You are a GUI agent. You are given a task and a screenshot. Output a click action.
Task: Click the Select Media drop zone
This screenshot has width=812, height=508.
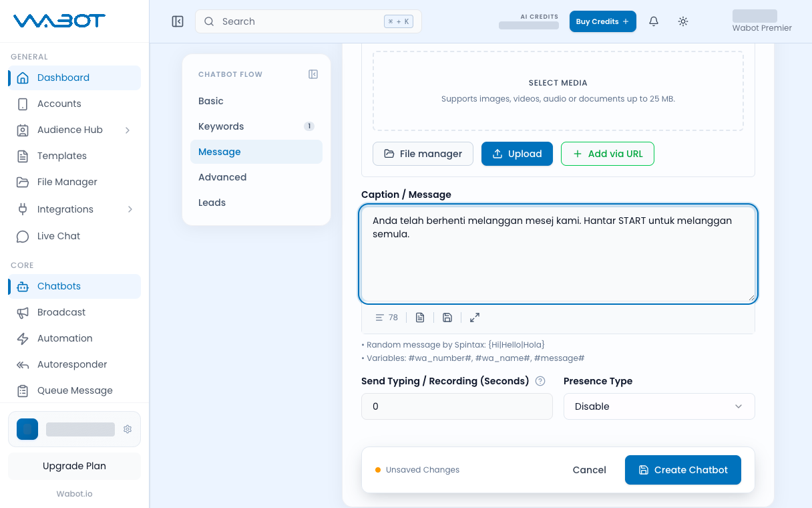tap(558, 91)
